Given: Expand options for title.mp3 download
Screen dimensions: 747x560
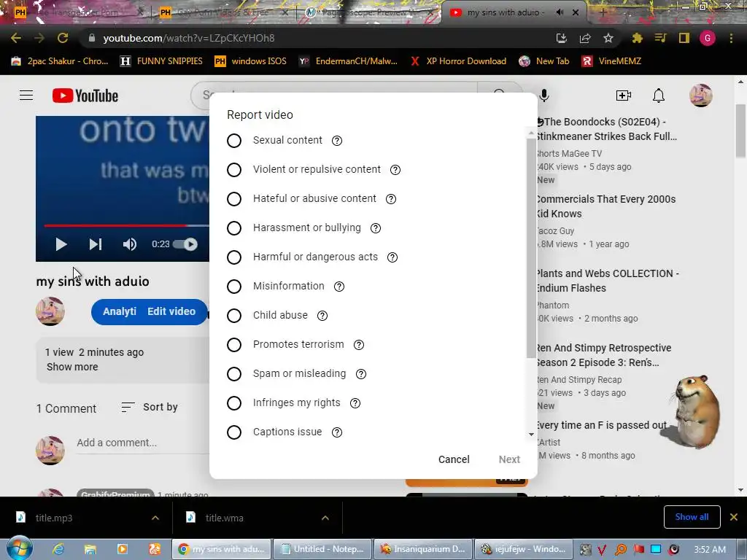Looking at the screenshot, I should pyautogui.click(x=155, y=518).
